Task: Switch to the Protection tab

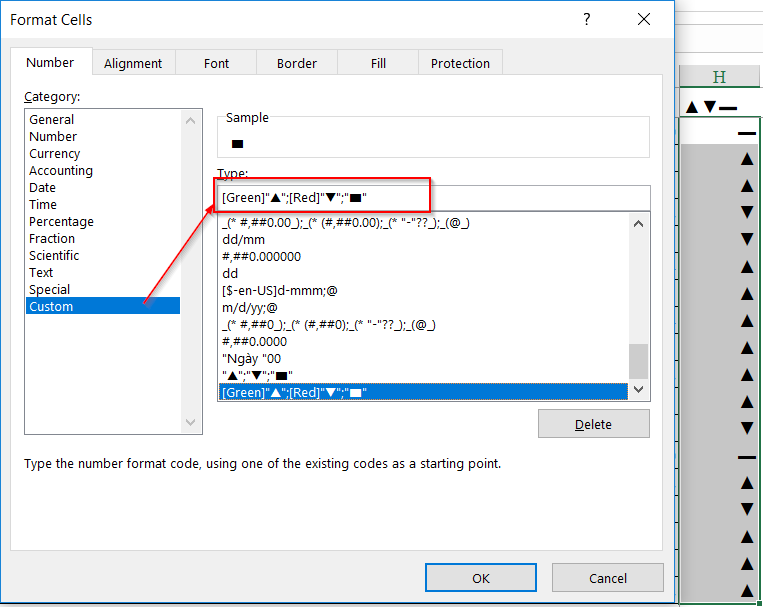Action: tap(460, 63)
